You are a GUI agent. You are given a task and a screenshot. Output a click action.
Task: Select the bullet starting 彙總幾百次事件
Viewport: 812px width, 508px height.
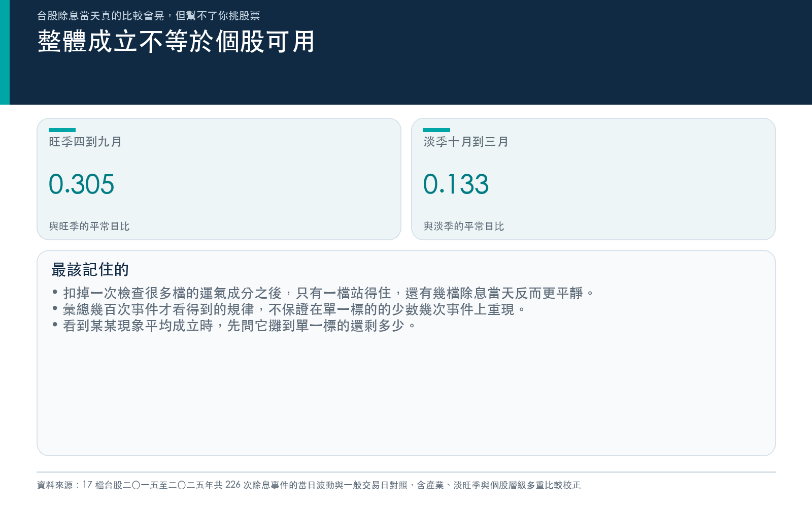[289, 309]
